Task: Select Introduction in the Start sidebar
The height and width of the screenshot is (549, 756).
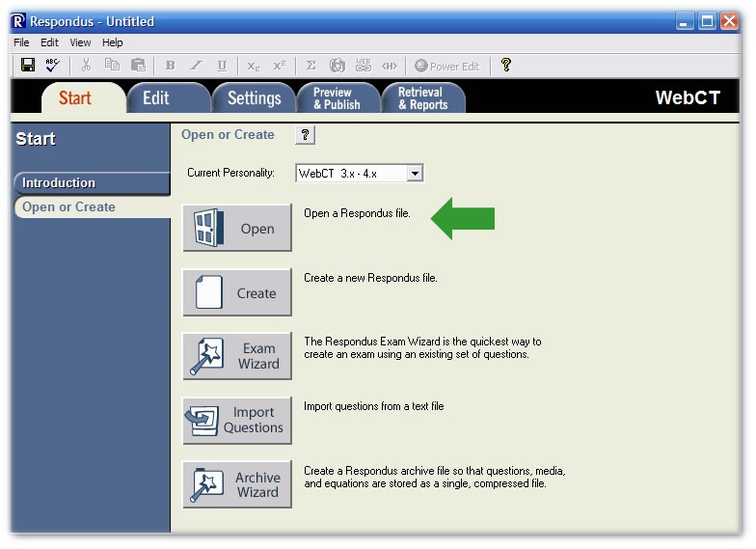Action: tap(59, 183)
